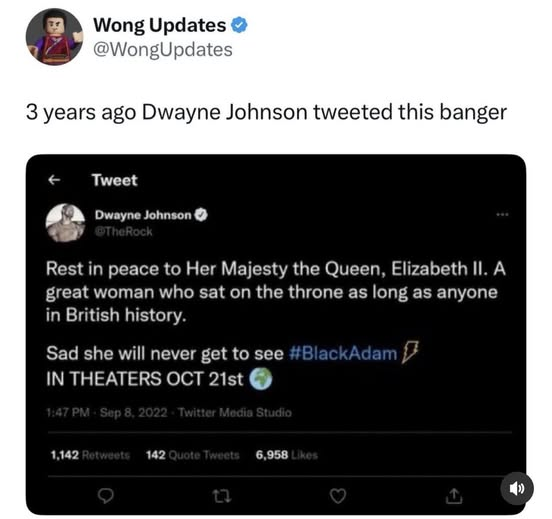This screenshot has height=519, width=552.
Task: View the 6,958 Likes list
Action: click(x=287, y=455)
